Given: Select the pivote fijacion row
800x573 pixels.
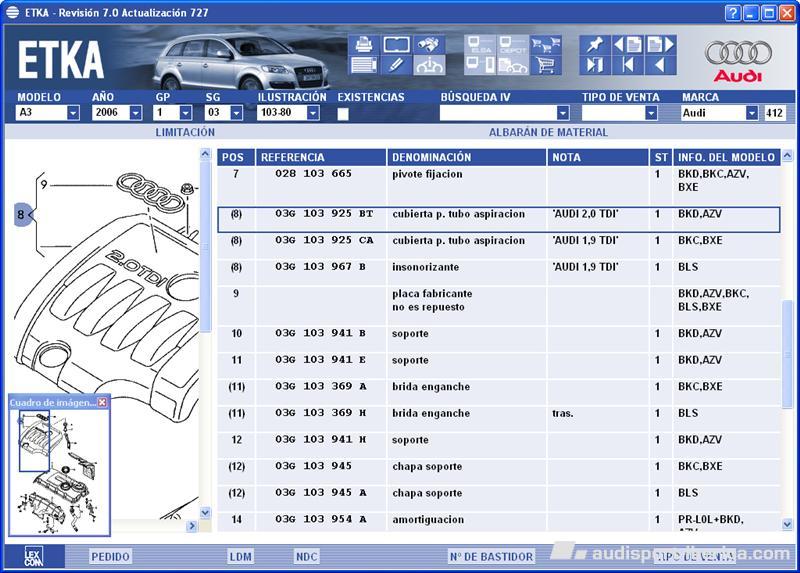Looking at the screenshot, I should coord(499,186).
